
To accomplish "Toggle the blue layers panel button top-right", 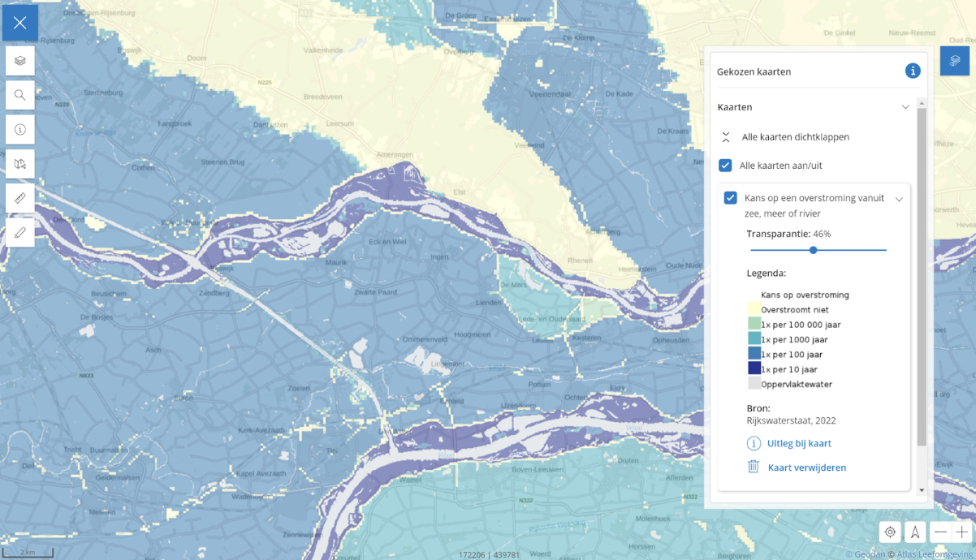I will (955, 61).
